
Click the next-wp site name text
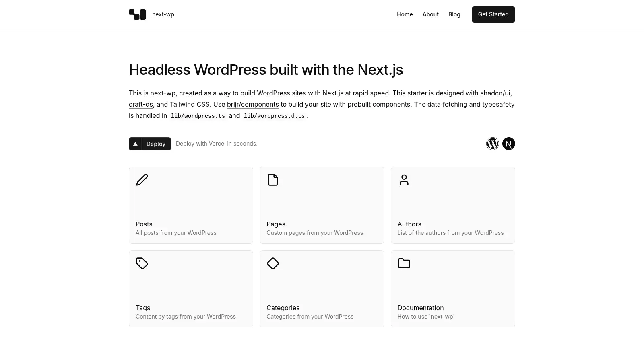click(163, 14)
